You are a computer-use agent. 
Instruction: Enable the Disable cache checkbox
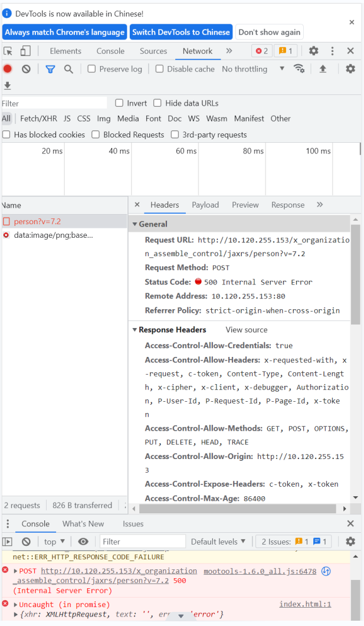coord(160,68)
